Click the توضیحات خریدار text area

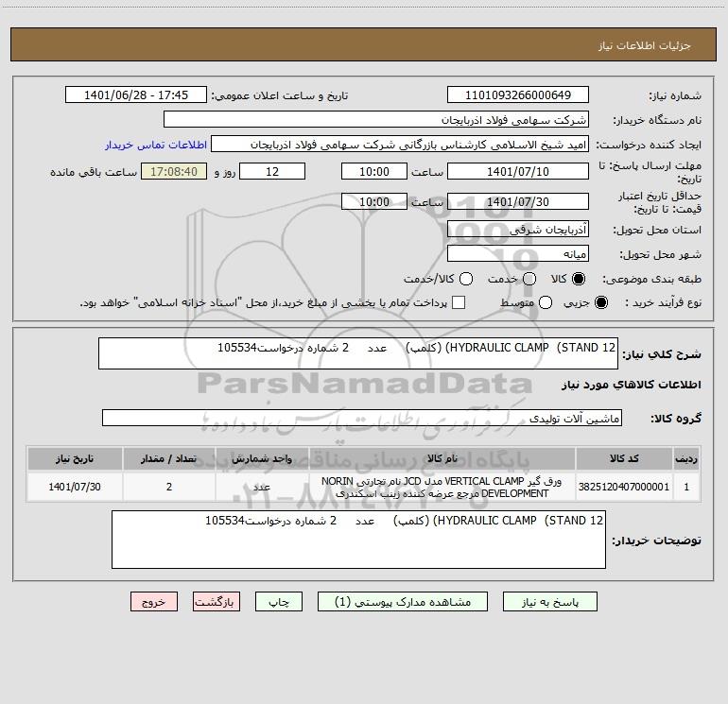[x=358, y=540]
